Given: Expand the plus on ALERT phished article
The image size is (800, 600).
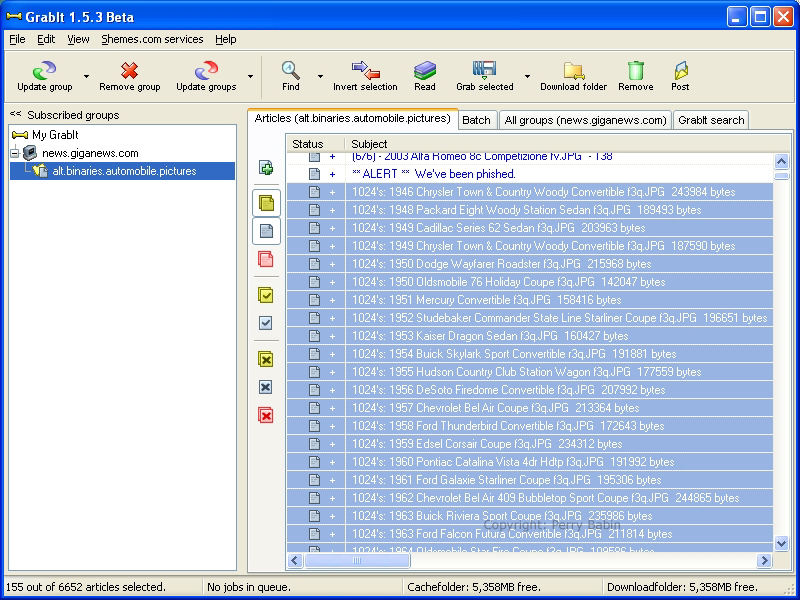Looking at the screenshot, I should click(x=332, y=174).
